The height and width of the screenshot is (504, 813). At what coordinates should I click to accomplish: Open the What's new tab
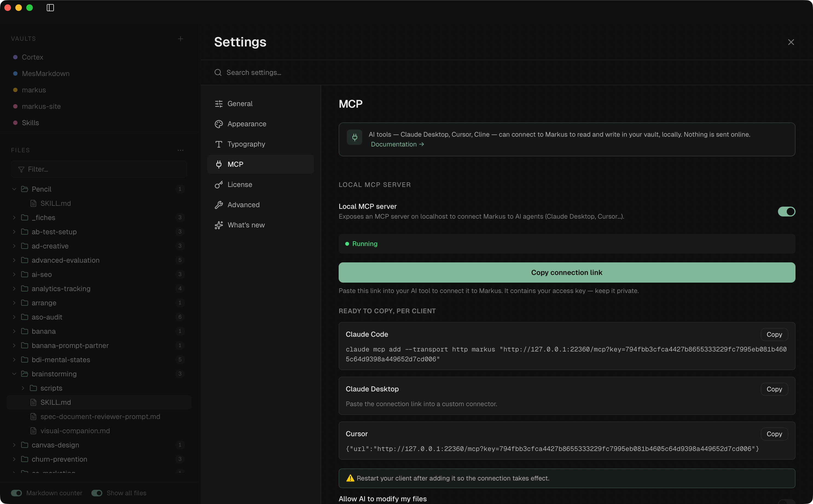260,225
